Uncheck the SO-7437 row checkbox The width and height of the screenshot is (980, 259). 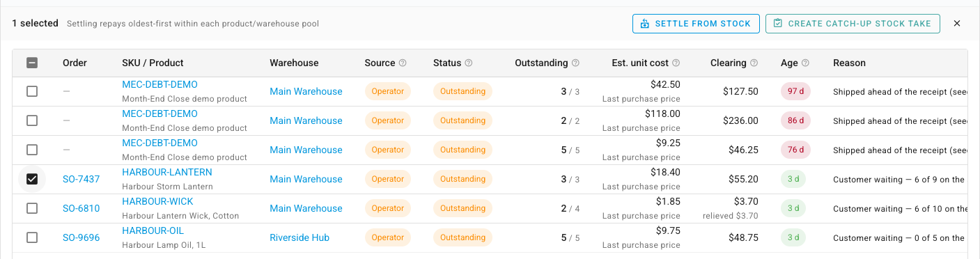point(32,179)
